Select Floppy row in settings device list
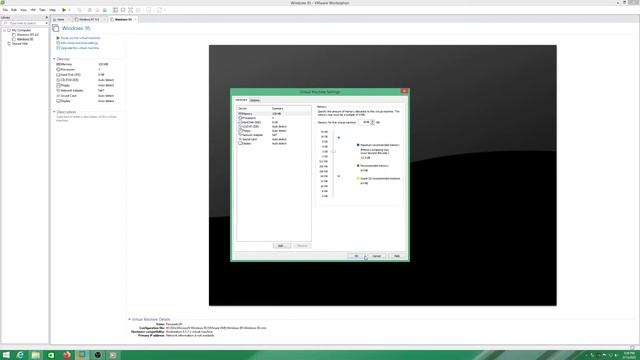Viewport: 640px width, 360px height. coord(274,131)
